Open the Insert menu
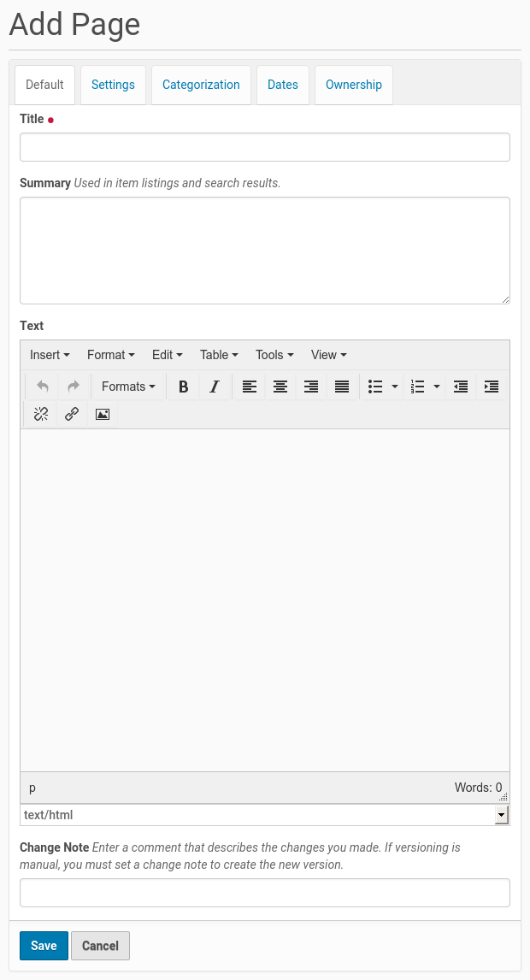 pyautogui.click(x=50, y=355)
